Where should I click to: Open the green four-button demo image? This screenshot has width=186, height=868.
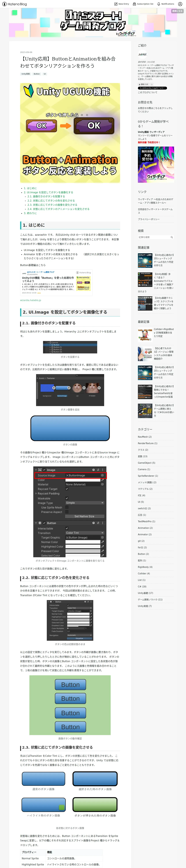(70, 705)
